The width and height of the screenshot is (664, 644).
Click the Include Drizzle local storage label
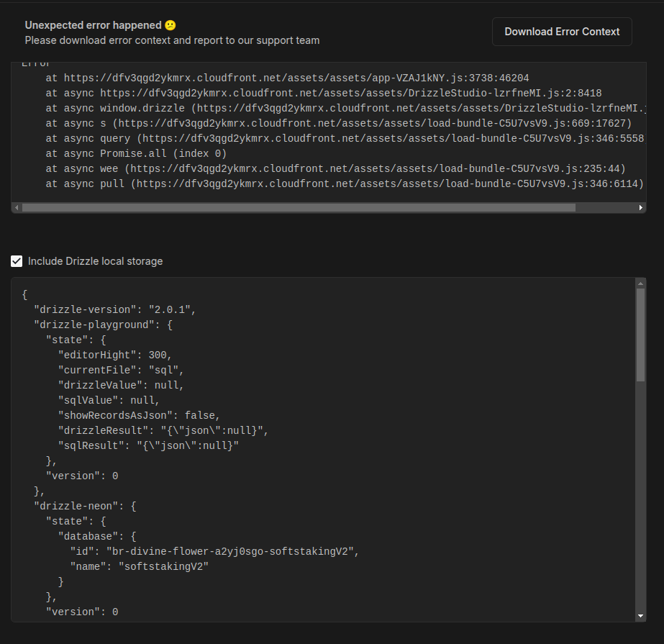coord(95,261)
